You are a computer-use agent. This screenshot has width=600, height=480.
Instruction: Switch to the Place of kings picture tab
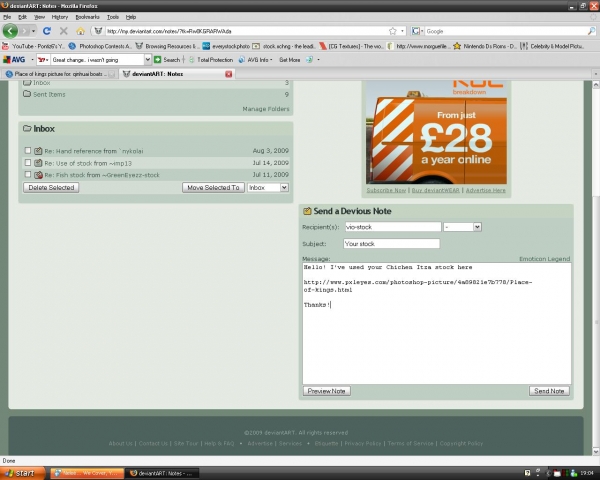pyautogui.click(x=59, y=74)
